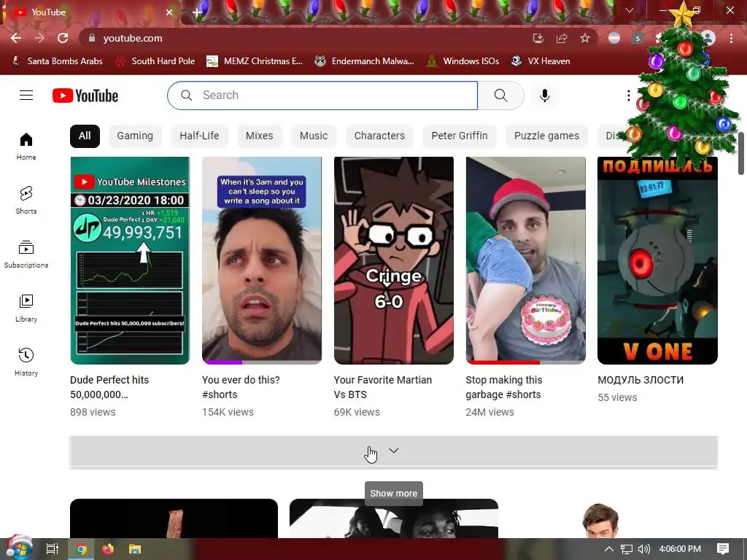
Task: Select the Half-Life filter chip
Action: pos(199,136)
